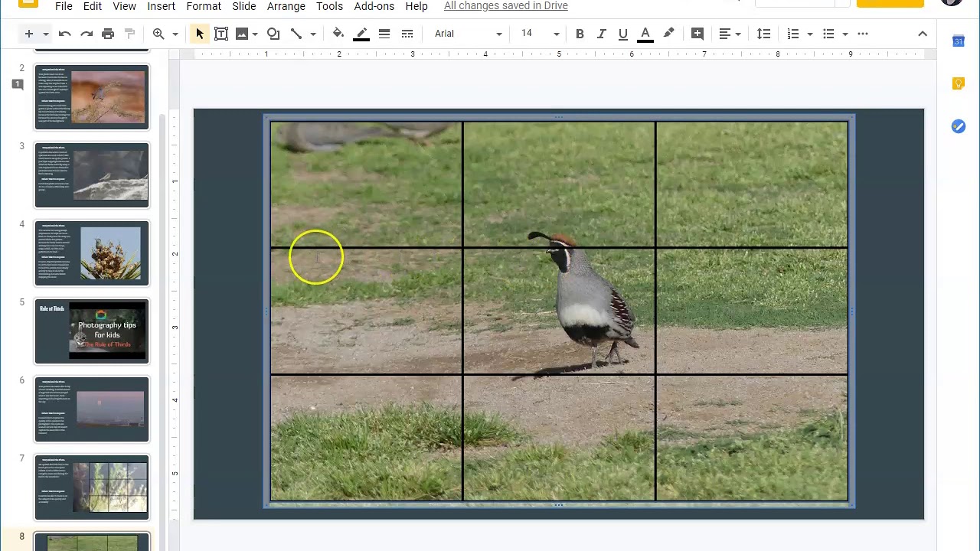Screen dimensions: 980x551
Task: Click the All changes saved in Drive link
Action: 506,6
